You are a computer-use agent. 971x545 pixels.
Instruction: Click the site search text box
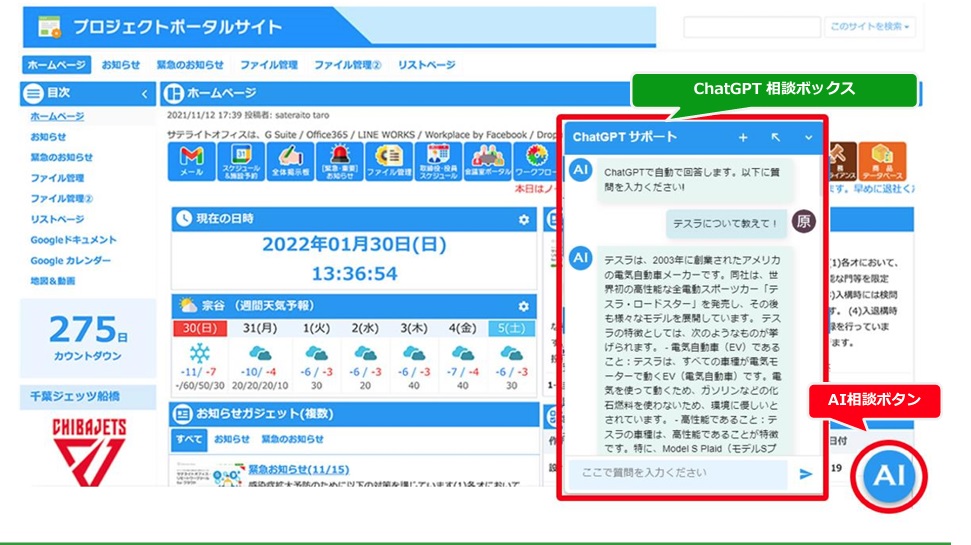tap(752, 27)
